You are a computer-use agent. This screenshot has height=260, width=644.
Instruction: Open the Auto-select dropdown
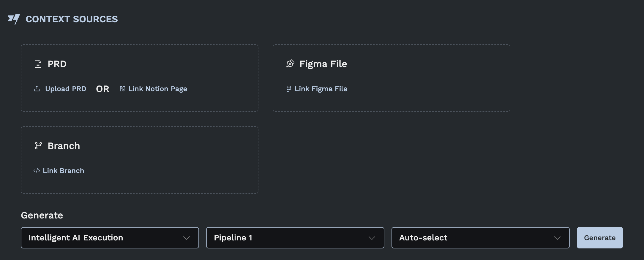pyautogui.click(x=480, y=238)
